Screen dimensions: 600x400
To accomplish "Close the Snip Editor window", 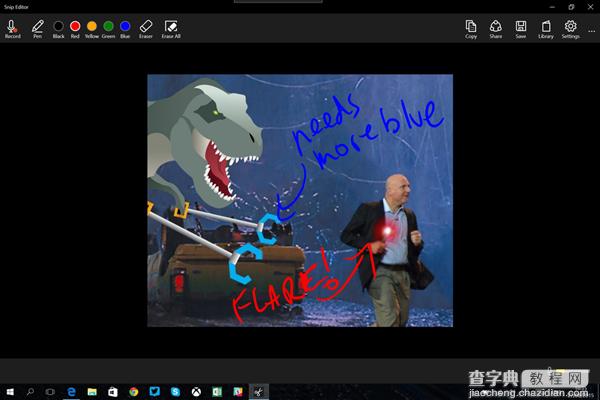I will [590, 7].
